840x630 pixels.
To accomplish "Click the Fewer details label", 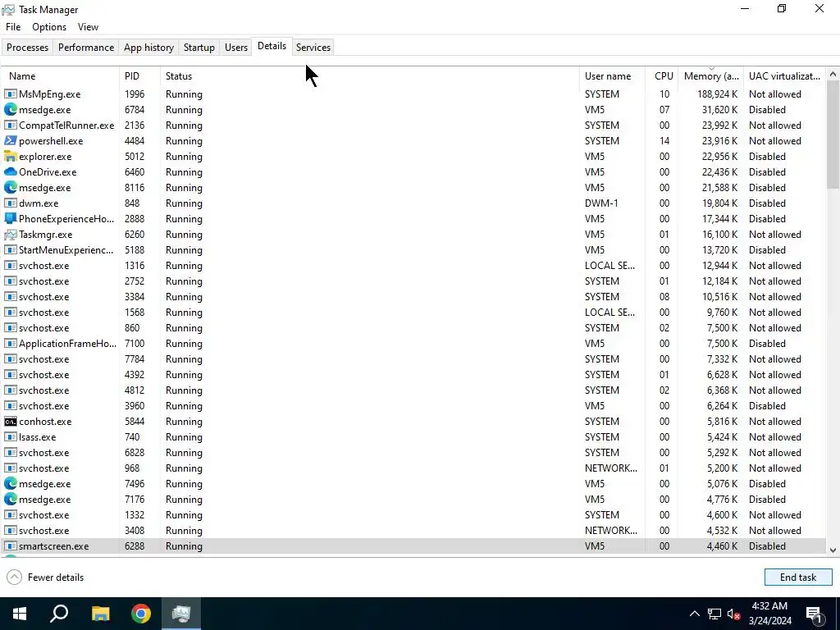I will [56, 577].
